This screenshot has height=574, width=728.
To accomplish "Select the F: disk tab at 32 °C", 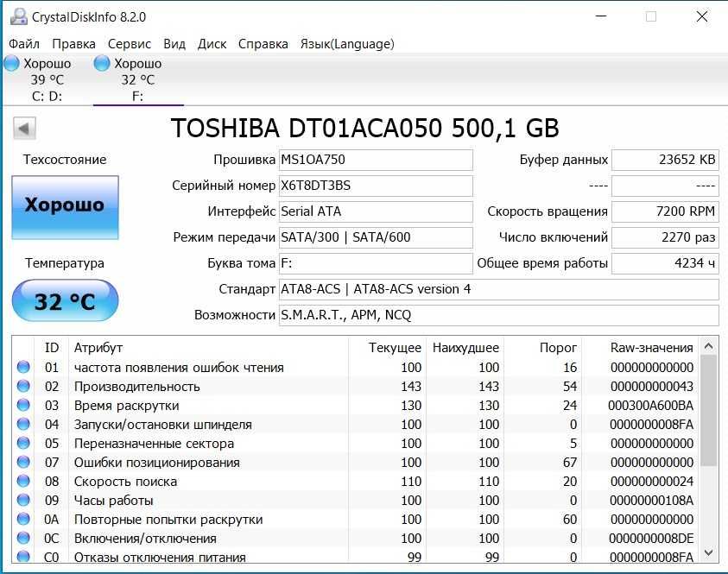I will (x=138, y=79).
